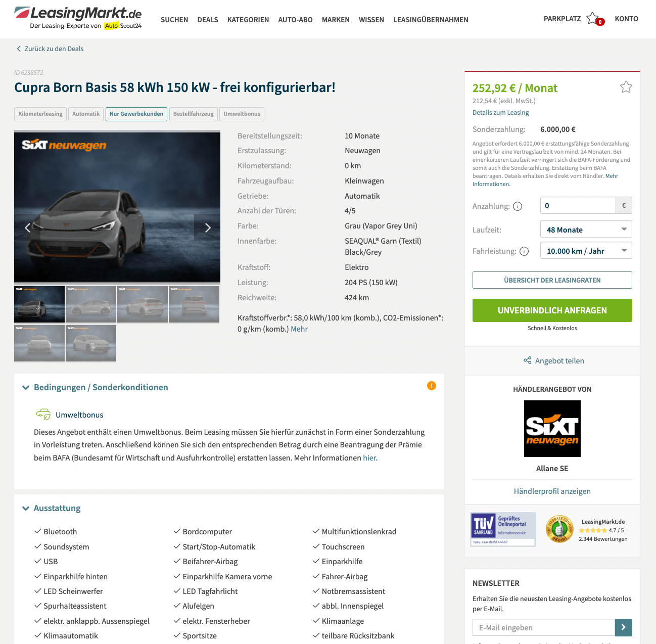656x644 pixels.
Task: Click Angebot teilen link
Action: point(559,360)
